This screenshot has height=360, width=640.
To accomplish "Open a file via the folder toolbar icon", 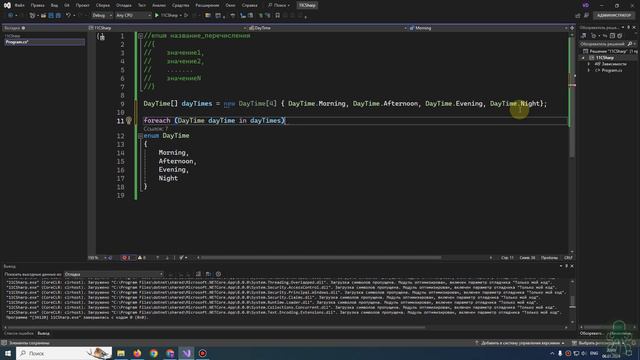I will [43, 16].
